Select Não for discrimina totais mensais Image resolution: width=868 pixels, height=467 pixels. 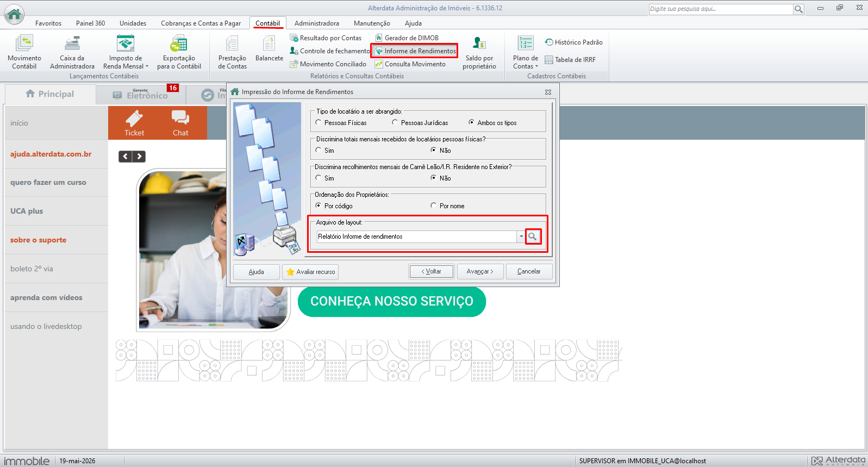click(433, 150)
